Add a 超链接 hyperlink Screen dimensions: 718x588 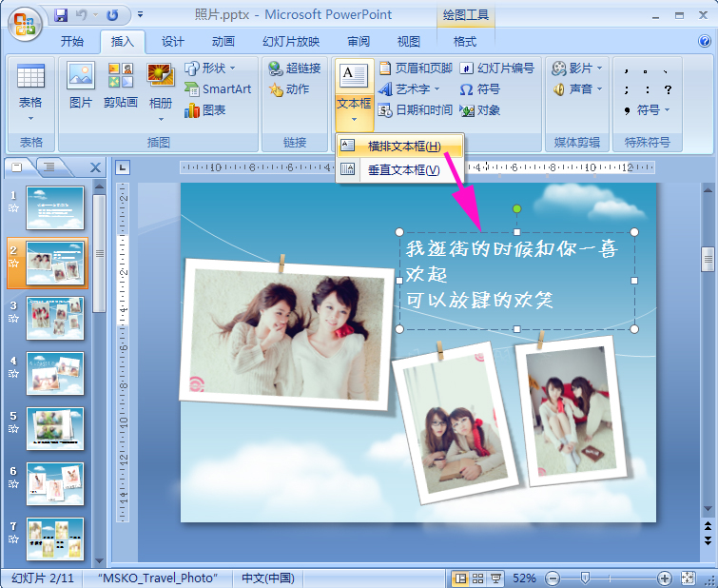coord(295,69)
